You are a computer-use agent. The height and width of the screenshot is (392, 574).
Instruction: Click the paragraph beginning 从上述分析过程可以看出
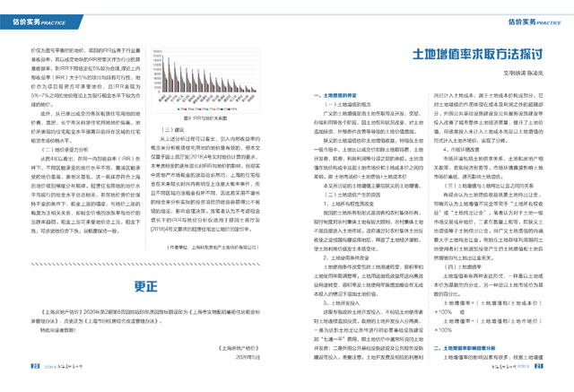tap(205, 184)
